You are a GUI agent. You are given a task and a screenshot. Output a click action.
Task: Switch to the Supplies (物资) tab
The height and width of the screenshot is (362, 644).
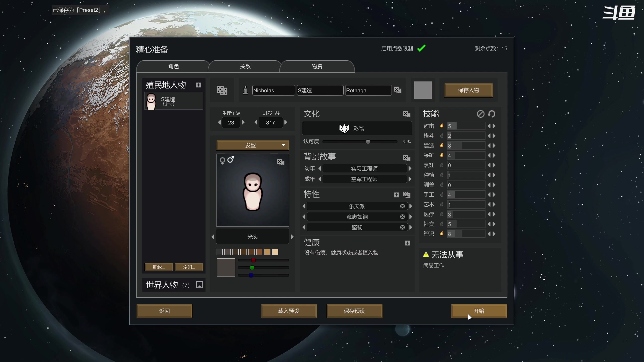(x=317, y=66)
